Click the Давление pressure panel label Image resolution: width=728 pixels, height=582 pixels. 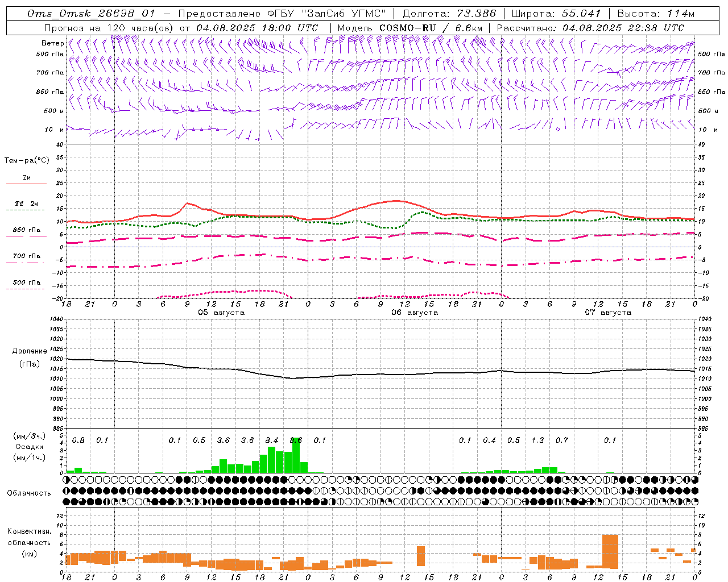[x=30, y=351]
